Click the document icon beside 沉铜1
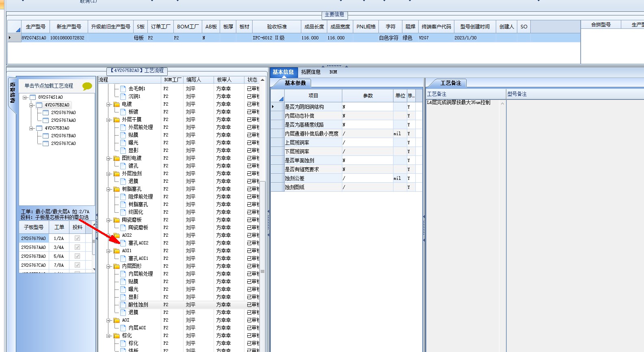The width and height of the screenshot is (644, 352). (123, 96)
